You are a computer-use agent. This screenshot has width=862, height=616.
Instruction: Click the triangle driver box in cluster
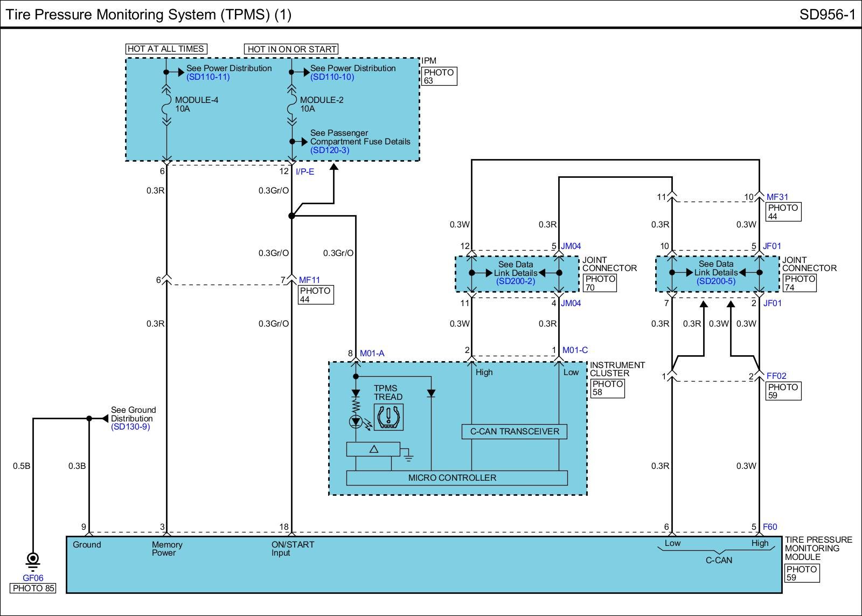pyautogui.click(x=373, y=449)
